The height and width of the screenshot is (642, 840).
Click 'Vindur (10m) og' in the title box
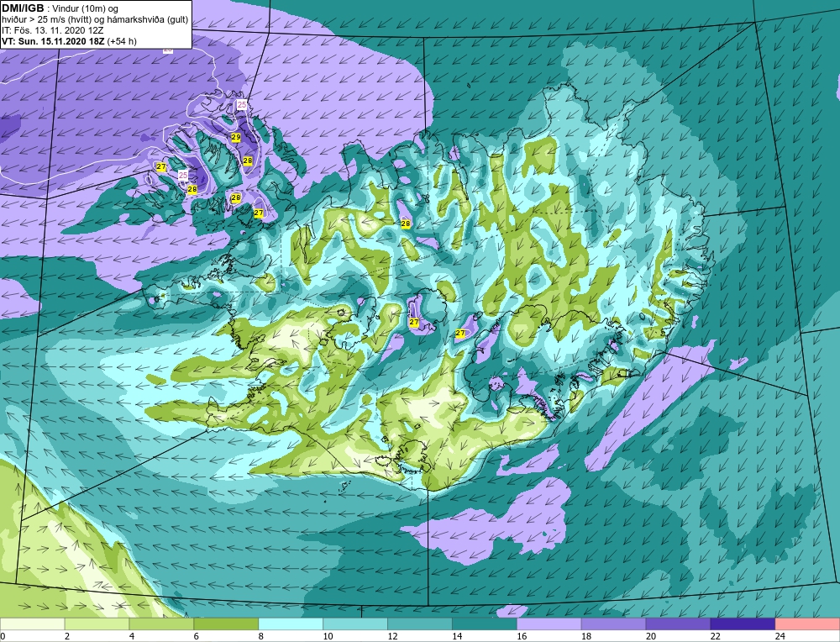87,8
